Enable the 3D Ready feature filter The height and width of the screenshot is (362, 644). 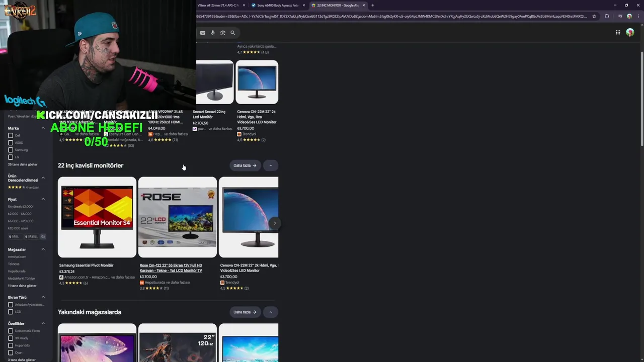click(10, 338)
